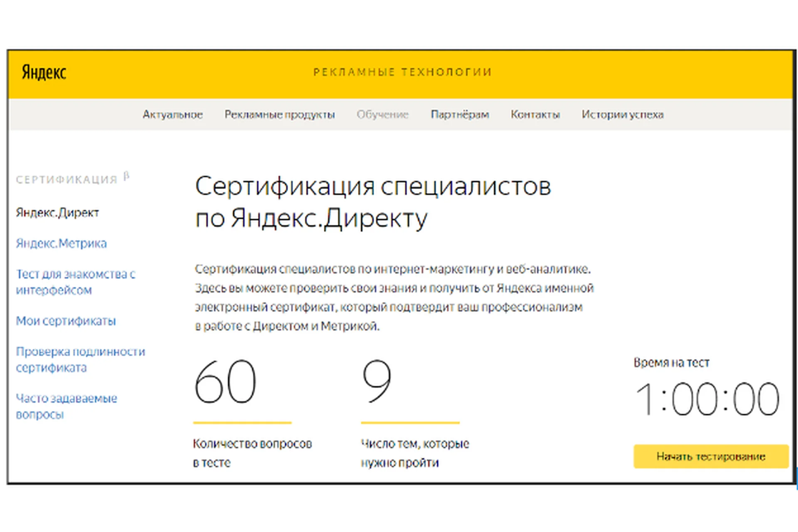Switch to the Актуальное navigation tab
This screenshot has width=798, height=532.
point(173,115)
